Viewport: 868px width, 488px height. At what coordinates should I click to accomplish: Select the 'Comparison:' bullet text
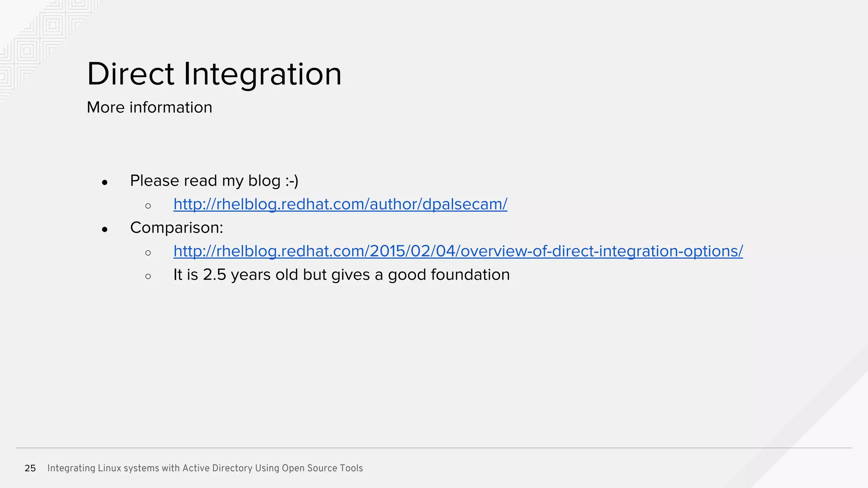click(x=177, y=228)
